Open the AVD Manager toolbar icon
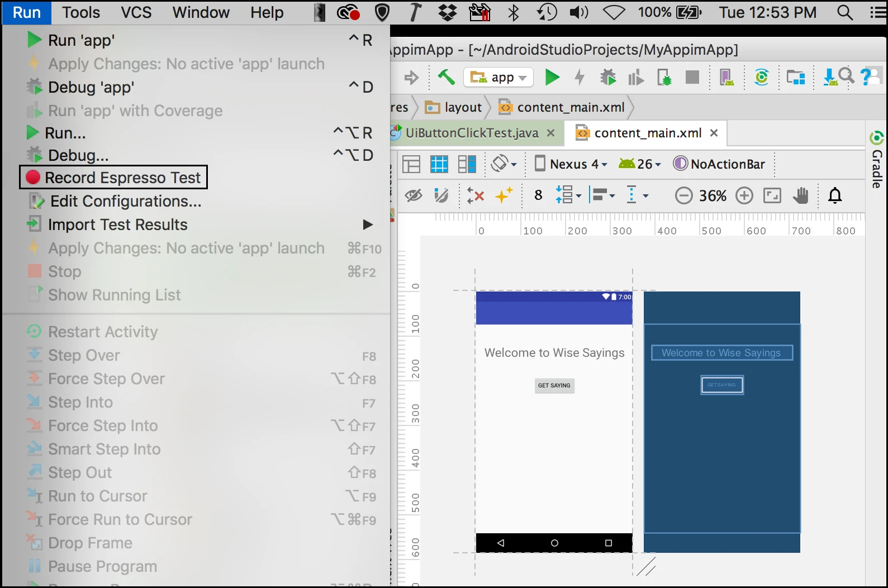888x588 pixels. point(726,77)
